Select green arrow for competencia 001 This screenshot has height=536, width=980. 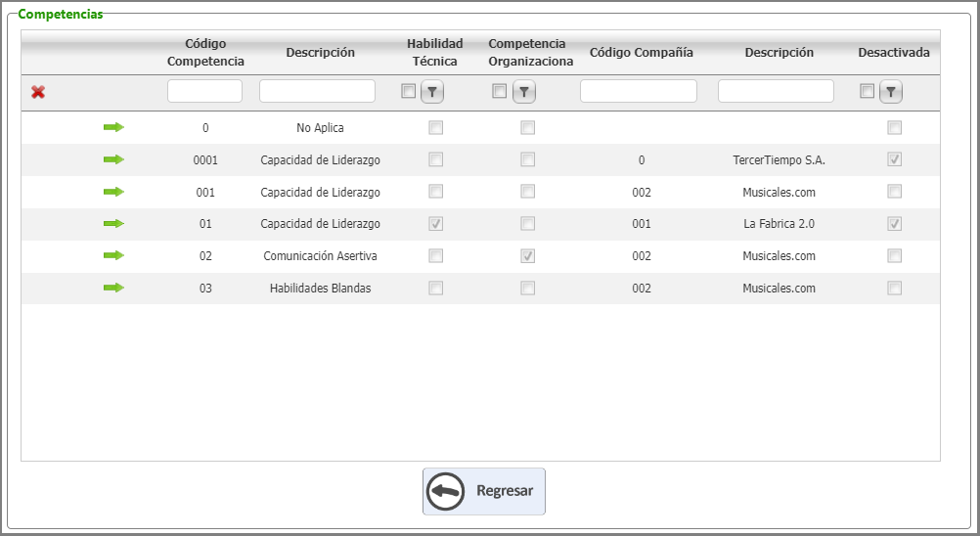point(113,192)
